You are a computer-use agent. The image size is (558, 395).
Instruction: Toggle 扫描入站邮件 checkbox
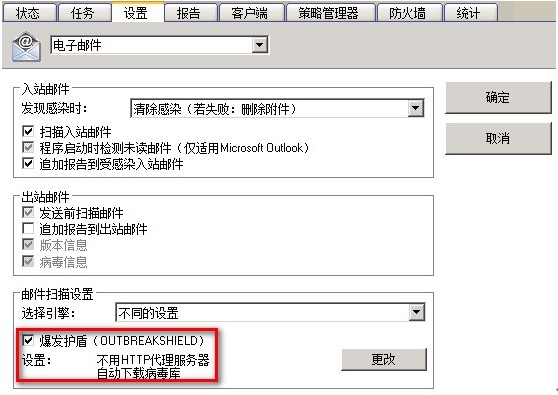point(28,131)
